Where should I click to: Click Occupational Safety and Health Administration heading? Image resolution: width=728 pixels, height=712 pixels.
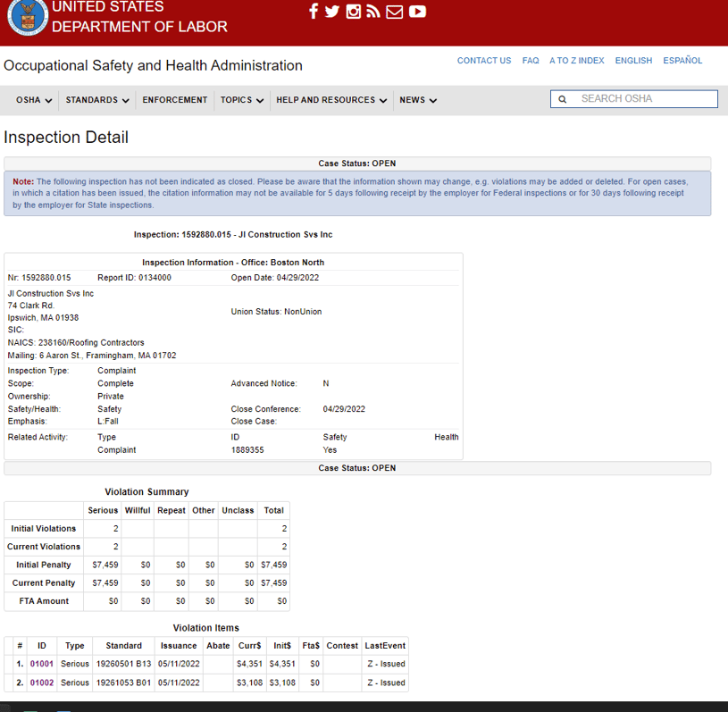153,65
